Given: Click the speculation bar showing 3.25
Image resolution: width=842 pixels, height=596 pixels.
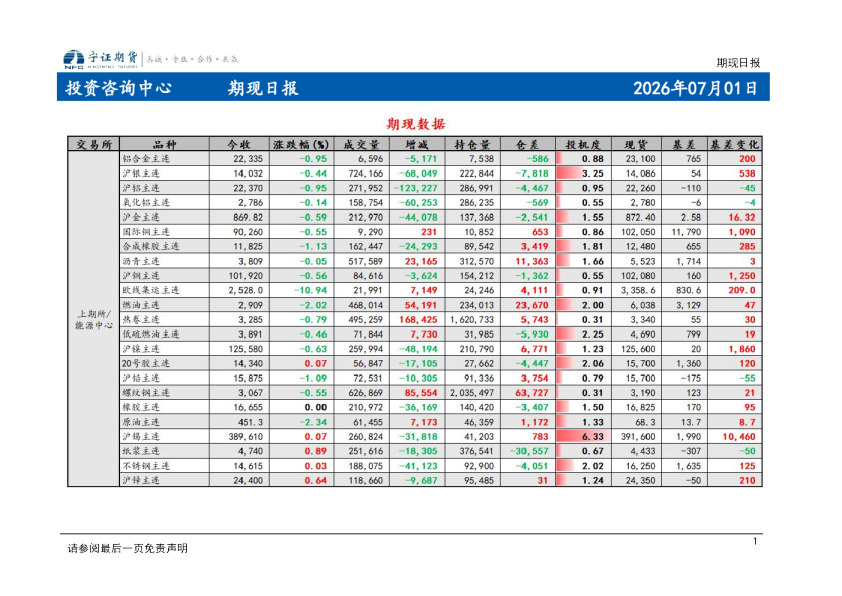Looking at the screenshot, I should coord(583,173).
